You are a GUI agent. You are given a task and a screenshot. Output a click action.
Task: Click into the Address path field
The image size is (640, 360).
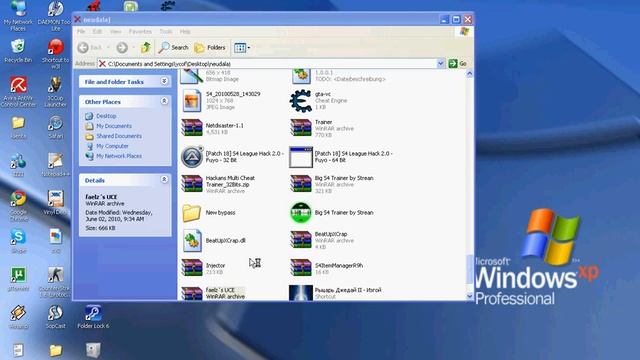click(x=267, y=64)
